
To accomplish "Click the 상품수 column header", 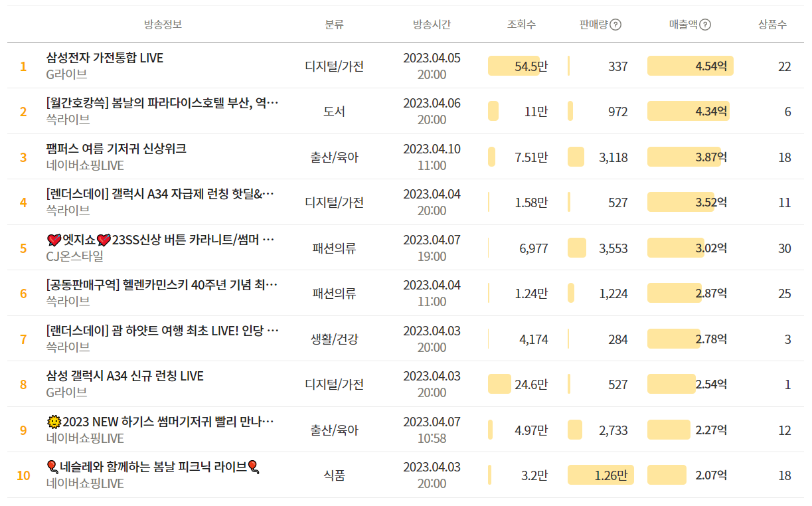I will point(772,25).
